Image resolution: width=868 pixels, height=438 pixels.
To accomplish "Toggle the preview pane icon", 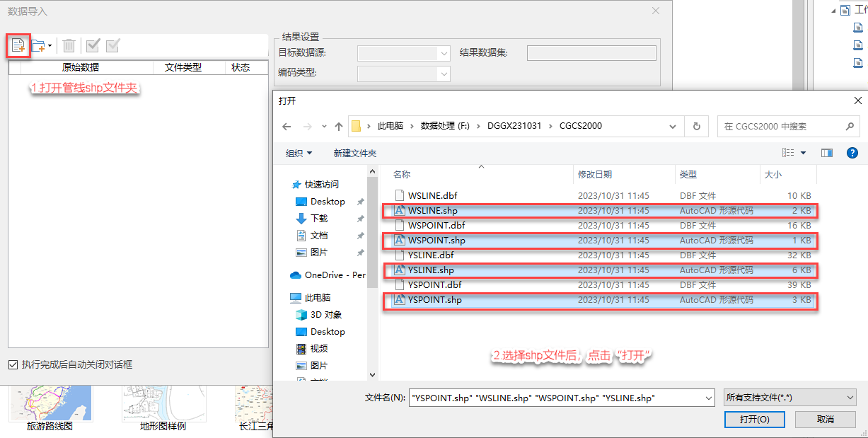I will tap(826, 153).
